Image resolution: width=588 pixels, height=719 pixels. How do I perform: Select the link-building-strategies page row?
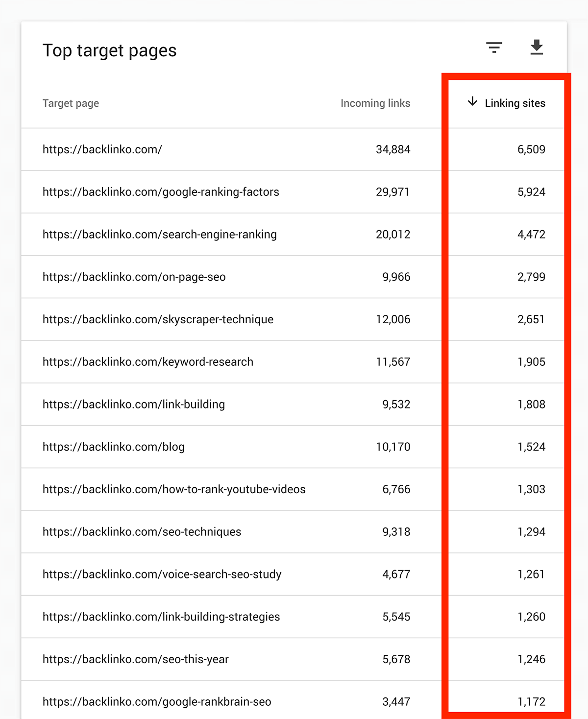pyautogui.click(x=294, y=617)
